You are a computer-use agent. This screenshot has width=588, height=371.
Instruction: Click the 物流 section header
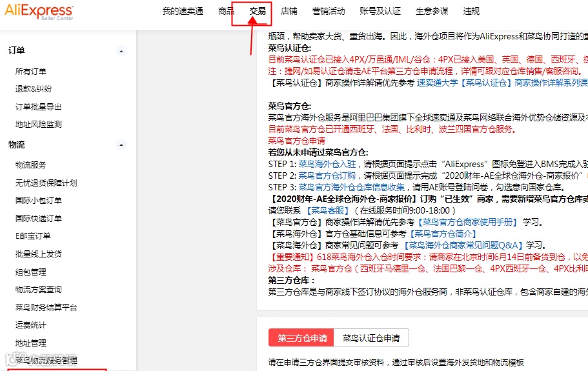(x=17, y=145)
